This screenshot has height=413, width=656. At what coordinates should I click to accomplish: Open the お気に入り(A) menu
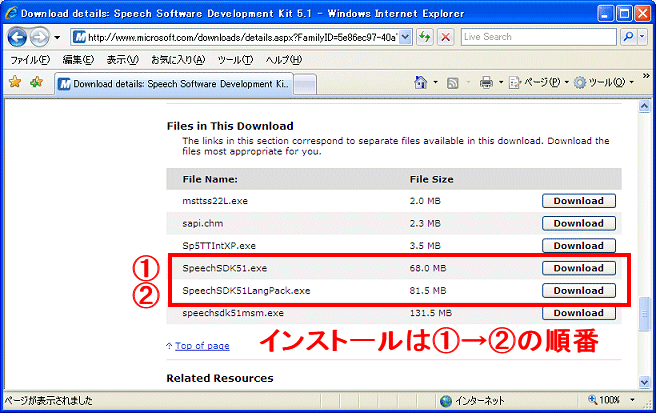[178, 60]
